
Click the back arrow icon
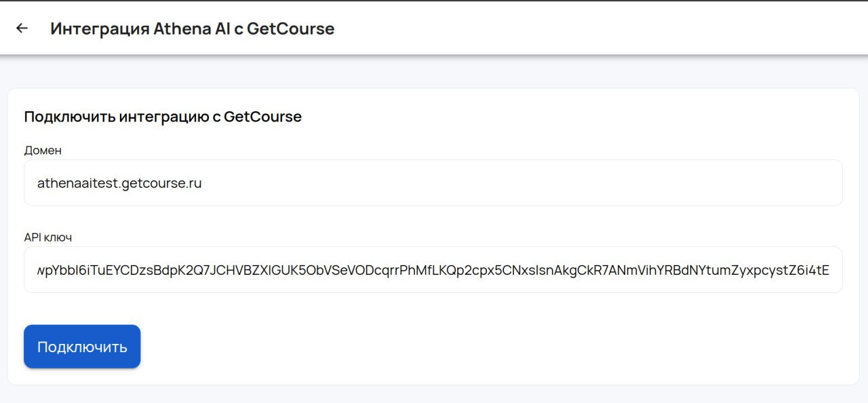22,28
